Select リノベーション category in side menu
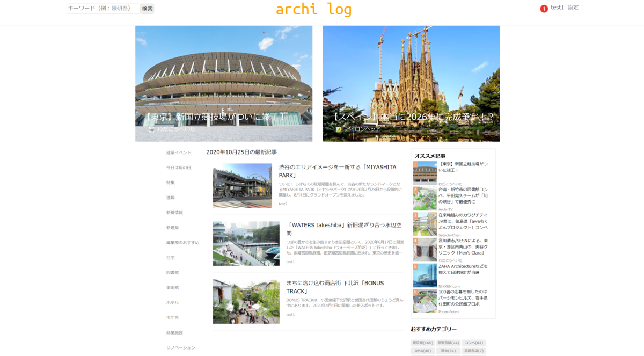The width and height of the screenshot is (644, 356). 181,348
